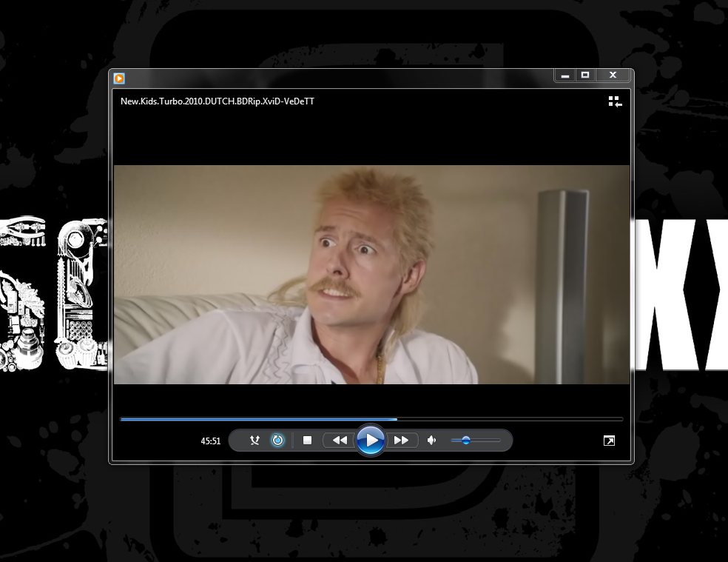728x562 pixels.
Task: Mute the audio volume
Action: coord(432,441)
